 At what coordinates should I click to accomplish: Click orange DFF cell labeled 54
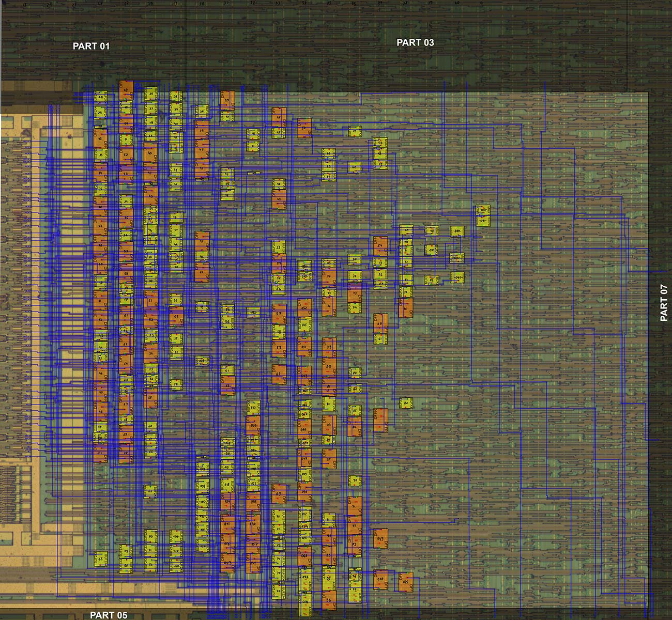click(380, 246)
